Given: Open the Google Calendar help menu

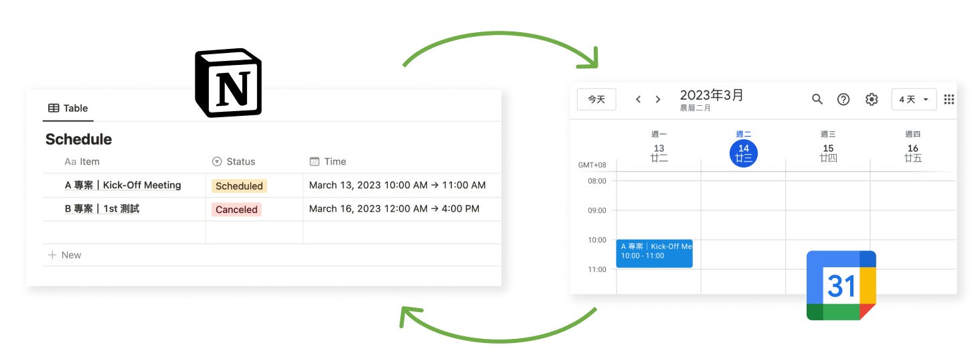Looking at the screenshot, I should [x=843, y=99].
